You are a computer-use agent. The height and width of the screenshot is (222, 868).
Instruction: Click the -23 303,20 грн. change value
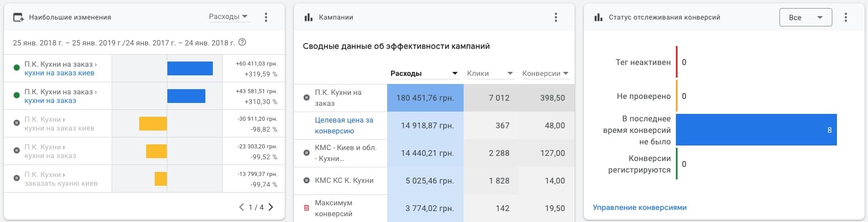pos(258,146)
